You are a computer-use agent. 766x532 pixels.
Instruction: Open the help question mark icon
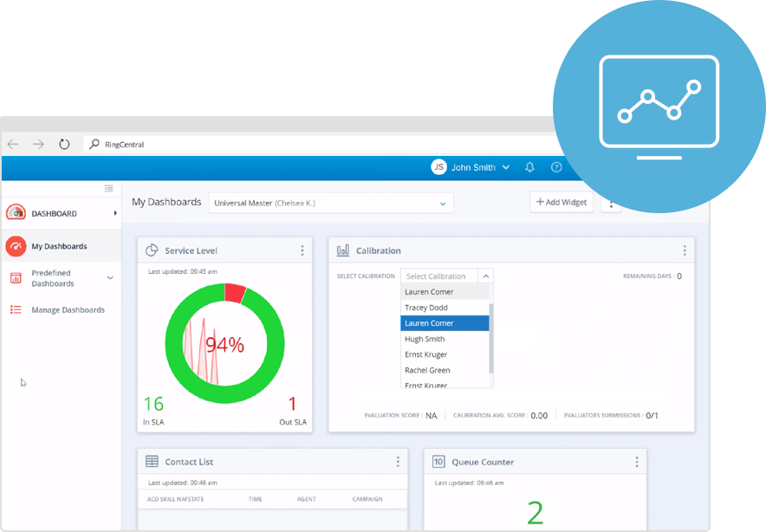click(556, 167)
